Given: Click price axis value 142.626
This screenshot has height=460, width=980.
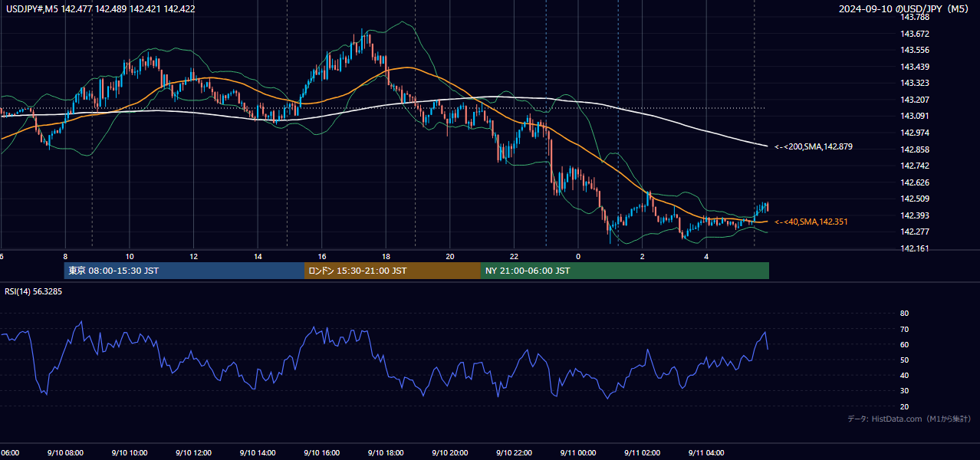Looking at the screenshot, I should [916, 182].
